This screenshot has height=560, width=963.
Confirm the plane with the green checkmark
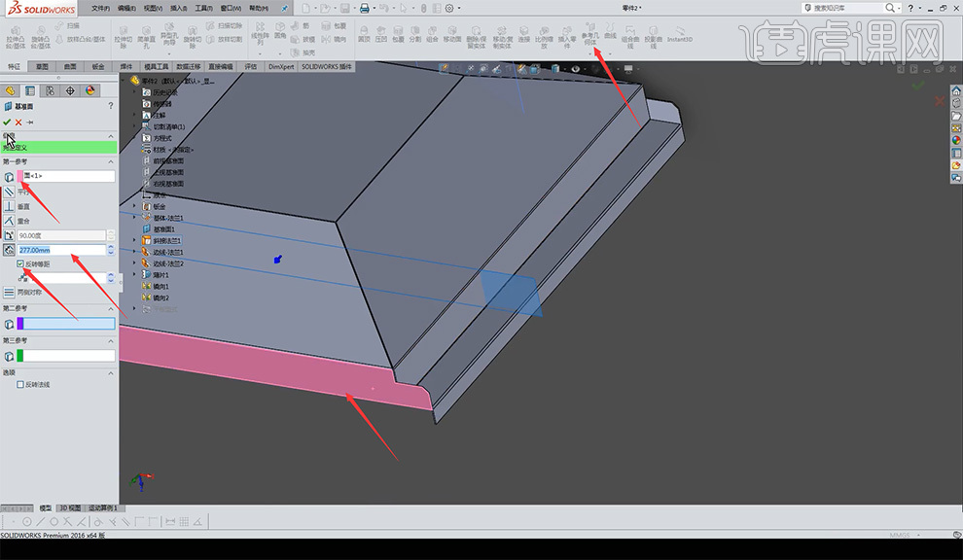(7, 122)
